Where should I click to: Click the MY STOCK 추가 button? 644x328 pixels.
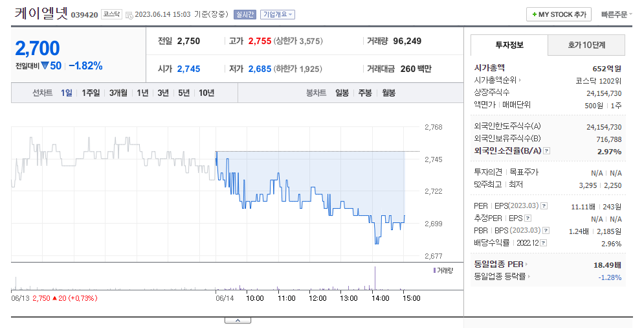(559, 14)
